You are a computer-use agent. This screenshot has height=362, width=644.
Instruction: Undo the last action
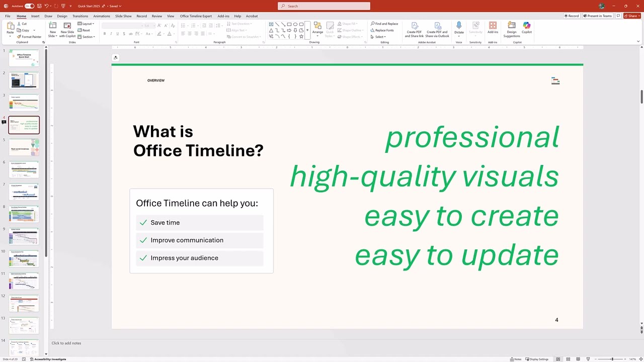46,6
